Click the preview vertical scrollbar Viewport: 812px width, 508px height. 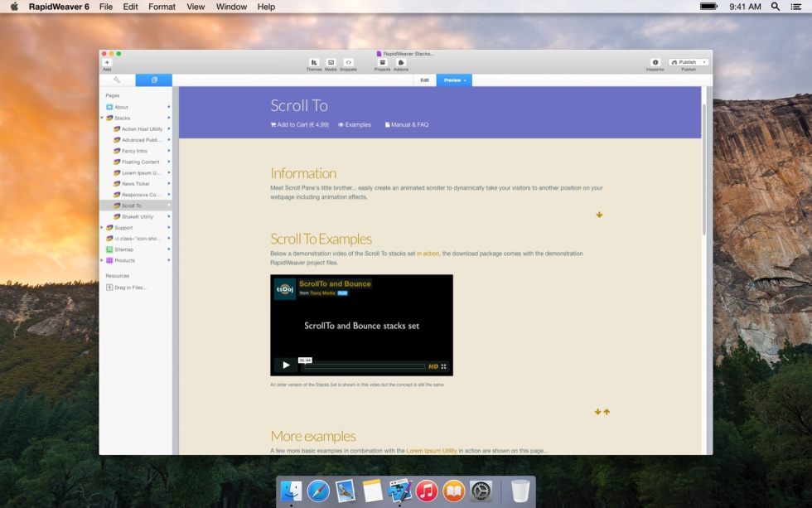704,169
